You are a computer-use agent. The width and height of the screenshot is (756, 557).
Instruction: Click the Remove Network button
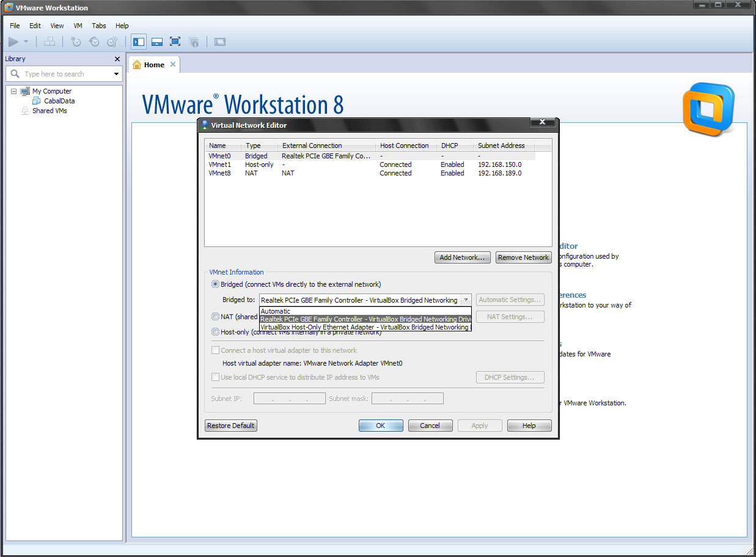point(523,257)
